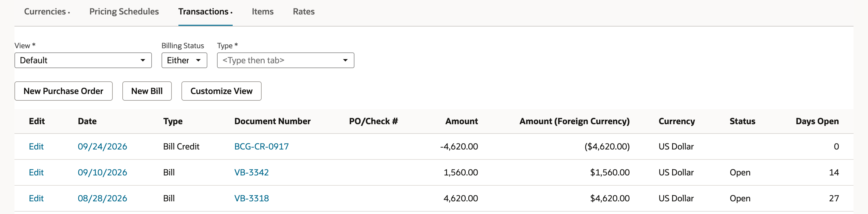This screenshot has height=214, width=868.
Task: Click the Amount (Foreign Currency) column header
Action: [574, 121]
